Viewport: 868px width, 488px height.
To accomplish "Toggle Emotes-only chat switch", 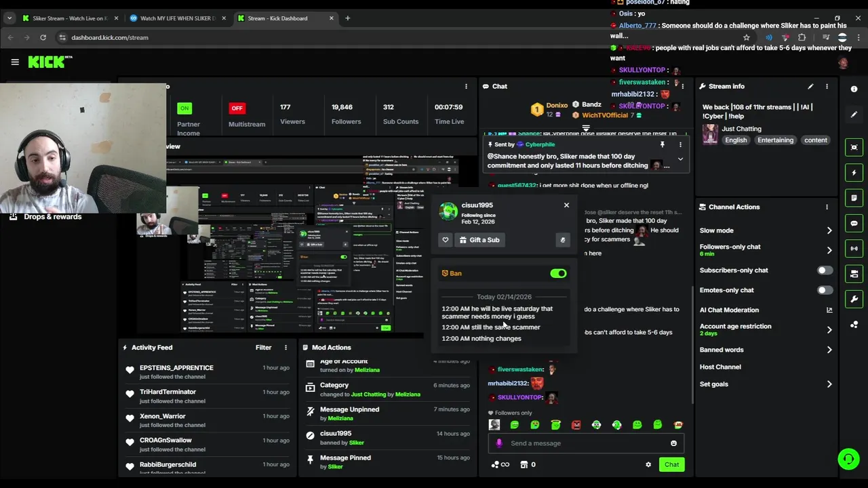I will tap(825, 290).
